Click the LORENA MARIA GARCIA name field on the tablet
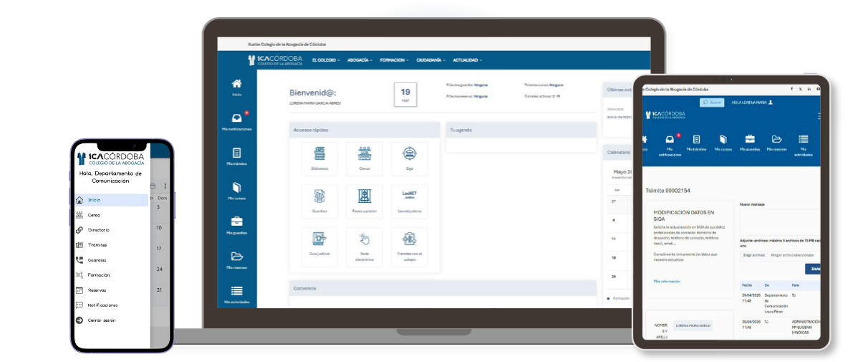The width and height of the screenshot is (868, 362). [693, 325]
